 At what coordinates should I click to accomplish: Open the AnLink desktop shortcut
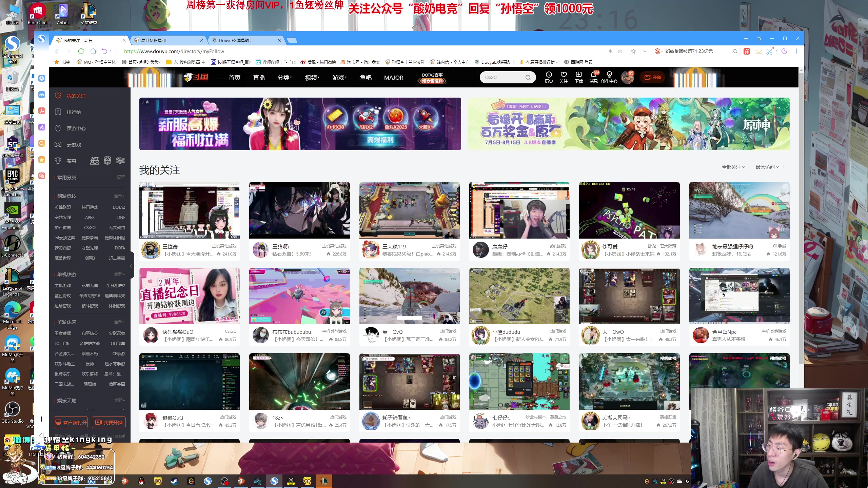tap(63, 14)
